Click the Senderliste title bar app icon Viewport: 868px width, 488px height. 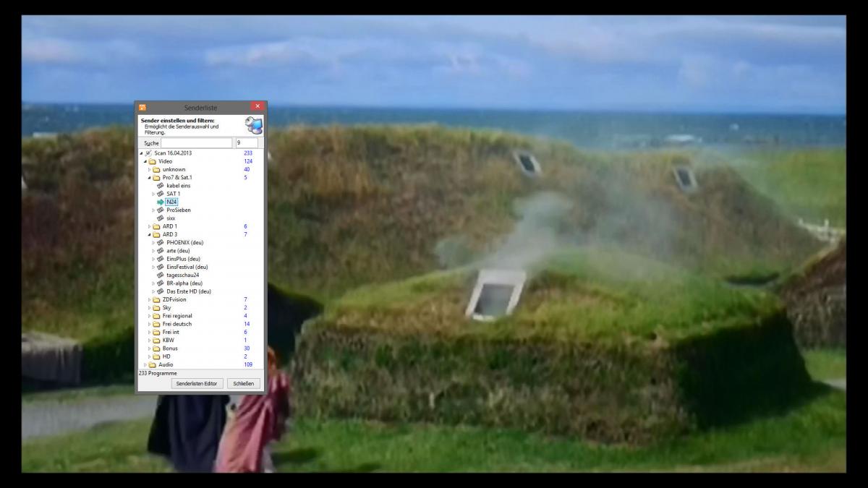pos(142,108)
